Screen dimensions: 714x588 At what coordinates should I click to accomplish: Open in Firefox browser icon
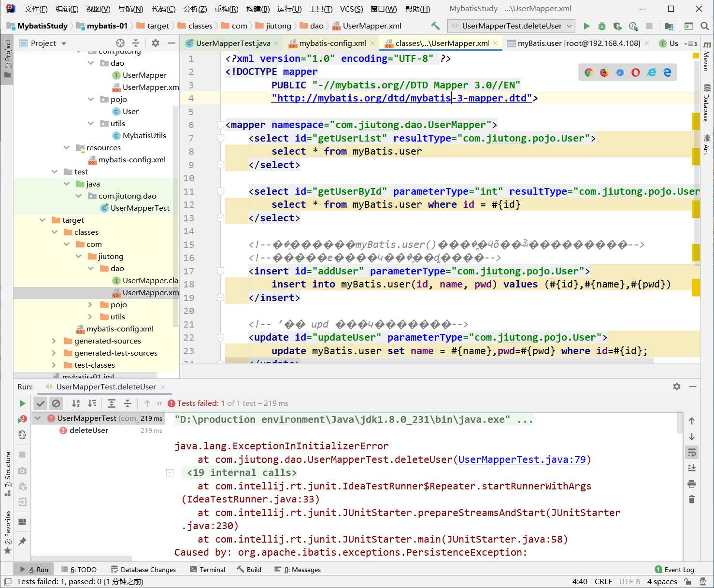[x=604, y=72]
